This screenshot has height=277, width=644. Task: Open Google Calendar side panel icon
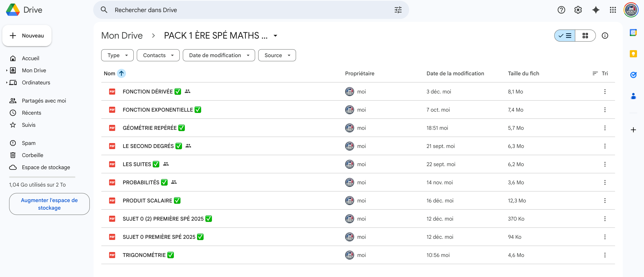coord(633,33)
